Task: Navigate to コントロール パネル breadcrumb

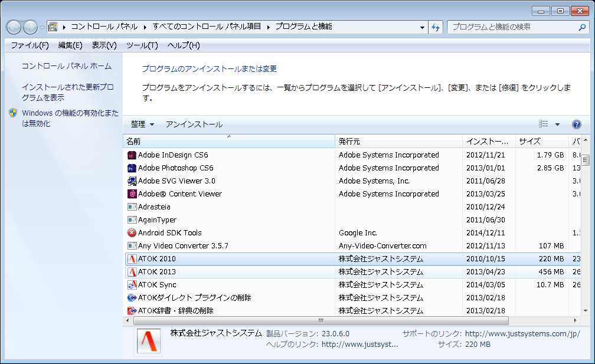Action: [104, 27]
